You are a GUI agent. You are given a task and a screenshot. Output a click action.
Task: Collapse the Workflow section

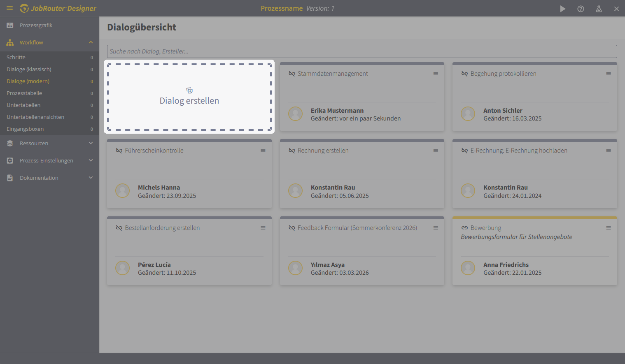coord(91,42)
